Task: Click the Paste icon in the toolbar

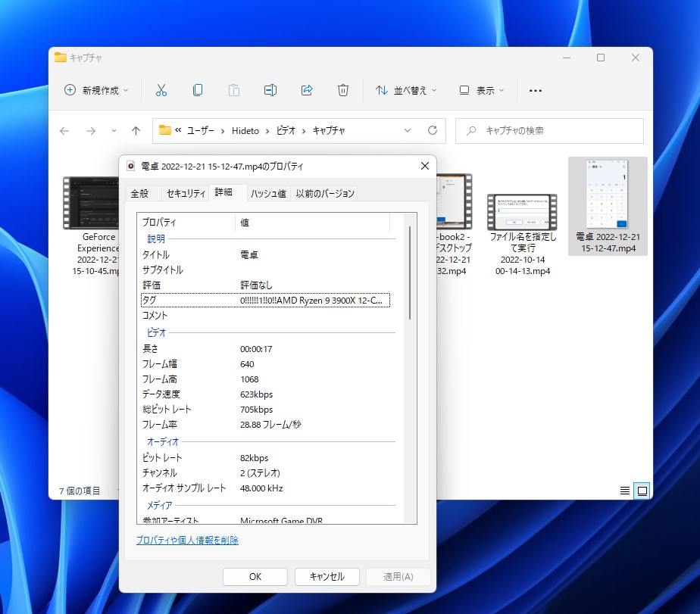Action: click(234, 90)
